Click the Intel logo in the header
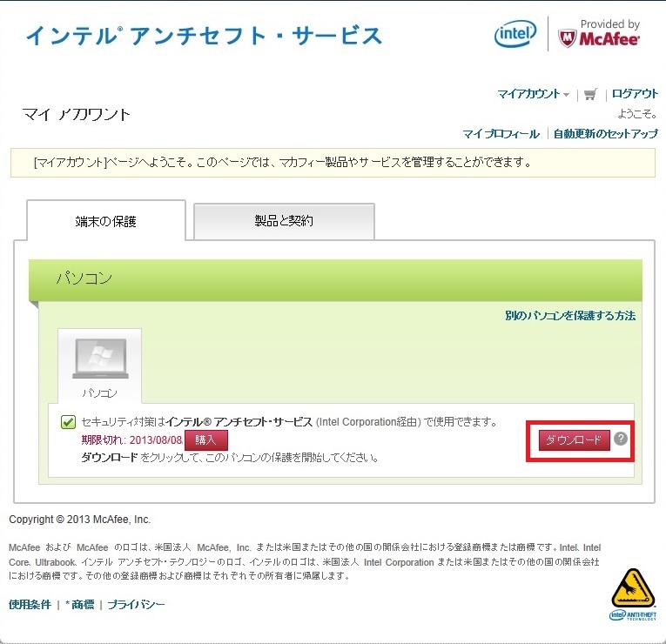 coord(515,34)
